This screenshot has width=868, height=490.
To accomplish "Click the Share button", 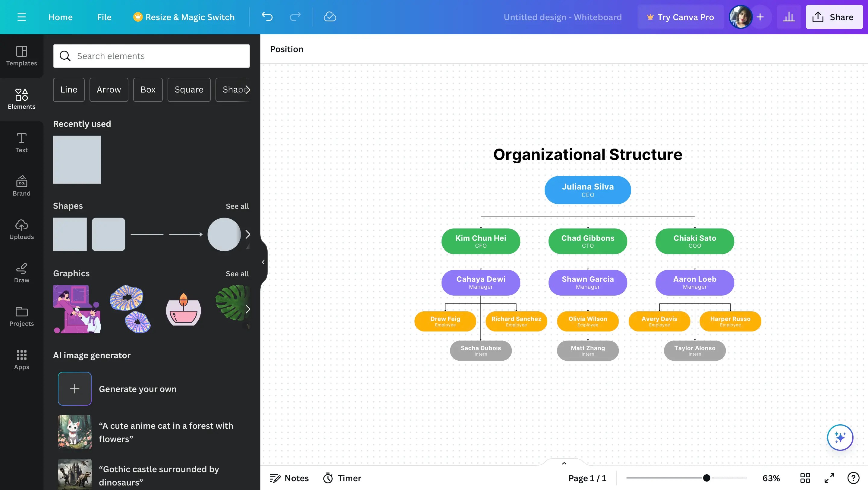I will (x=834, y=17).
